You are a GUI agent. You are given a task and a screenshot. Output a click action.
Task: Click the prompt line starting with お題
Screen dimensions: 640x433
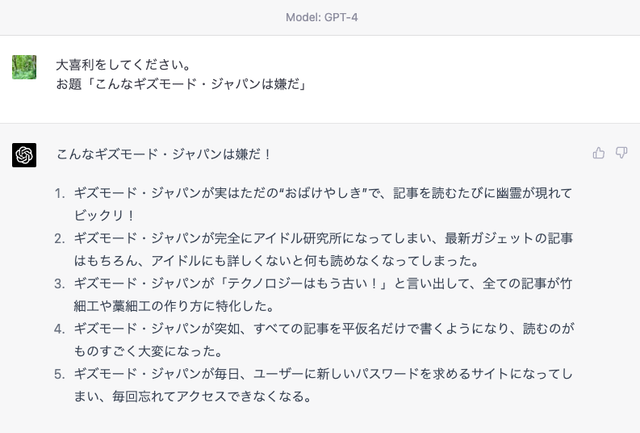pyautogui.click(x=181, y=84)
